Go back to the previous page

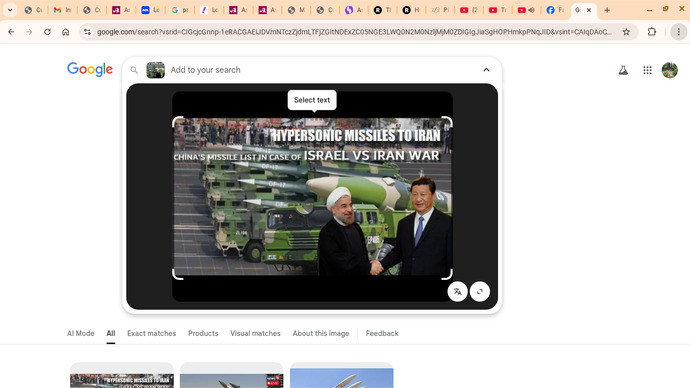tap(11, 32)
